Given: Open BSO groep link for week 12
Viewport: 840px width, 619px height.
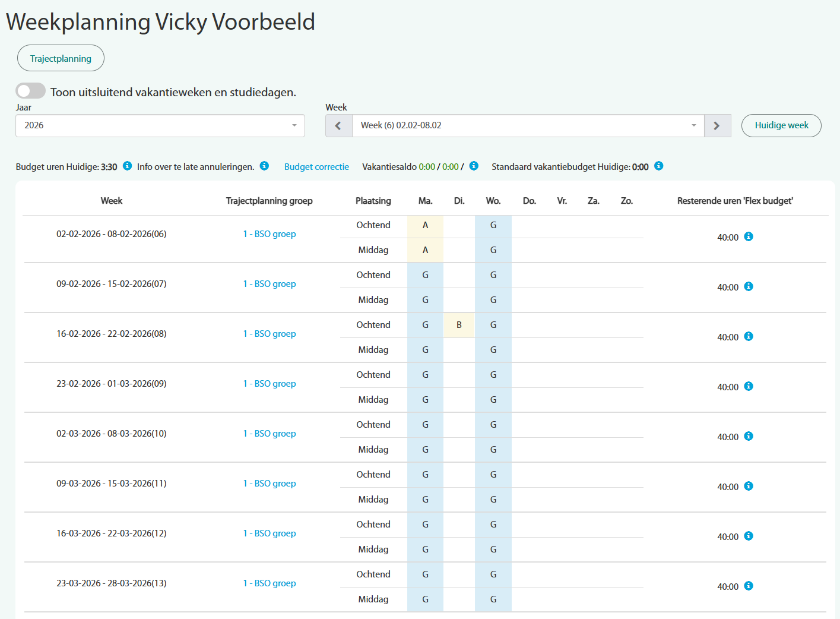Looking at the screenshot, I should pyautogui.click(x=270, y=533).
